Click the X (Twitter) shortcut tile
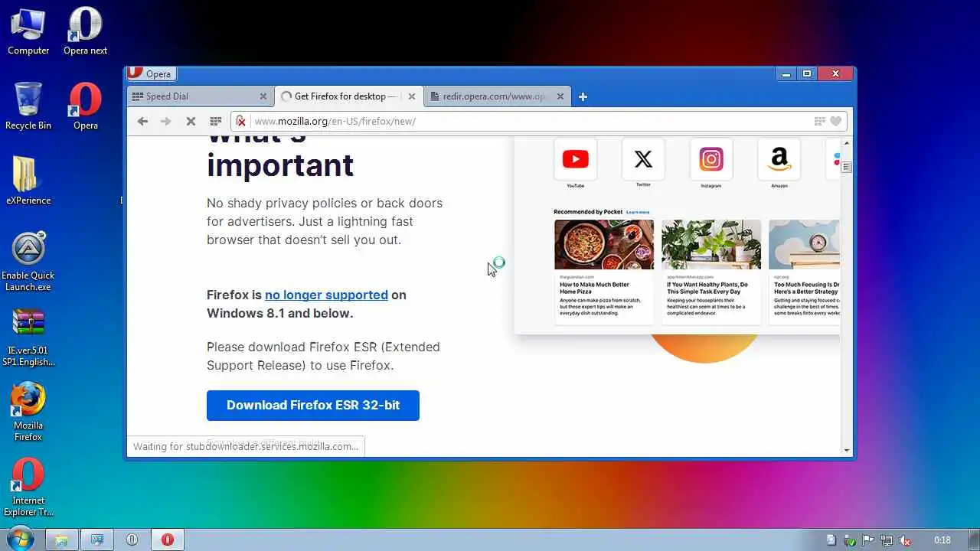980x551 pixels. 643,162
